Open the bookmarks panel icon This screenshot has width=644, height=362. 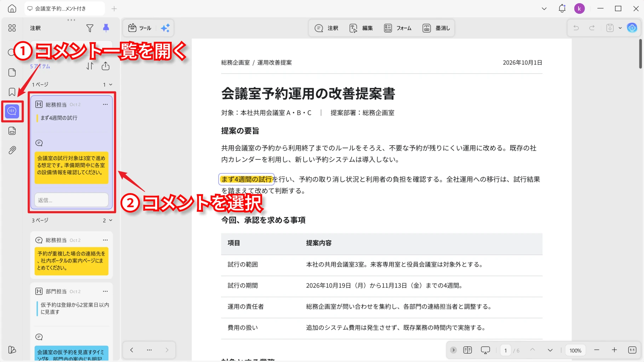click(12, 92)
